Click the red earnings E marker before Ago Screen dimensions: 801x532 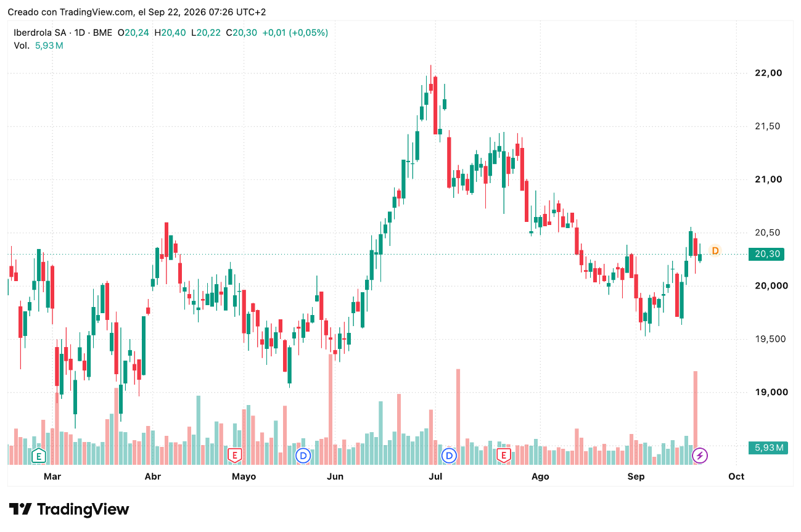(504, 456)
